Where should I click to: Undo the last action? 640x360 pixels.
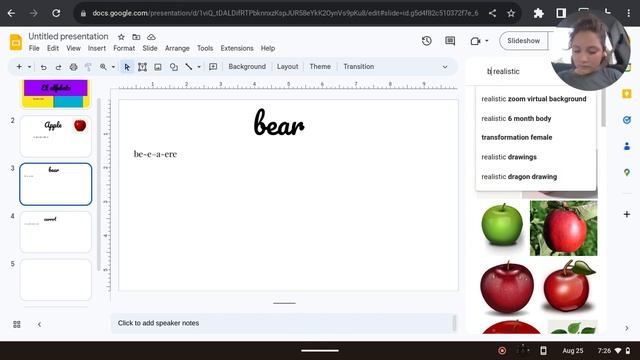tap(43, 67)
